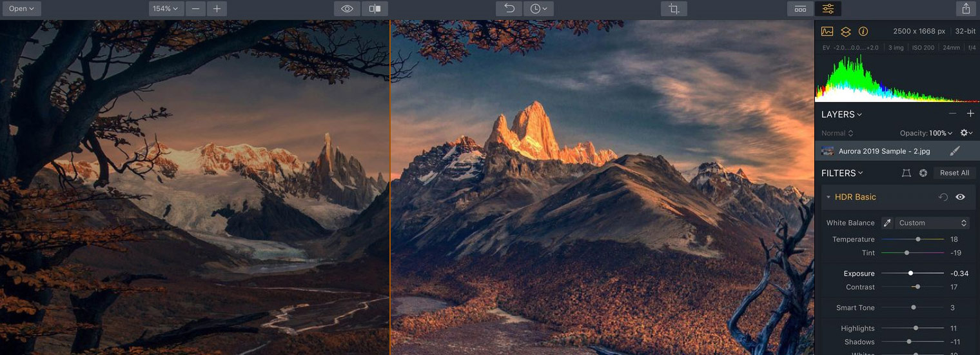Click the undo arrow in toolbar
Image resolution: width=980 pixels, height=355 pixels.
(509, 9)
